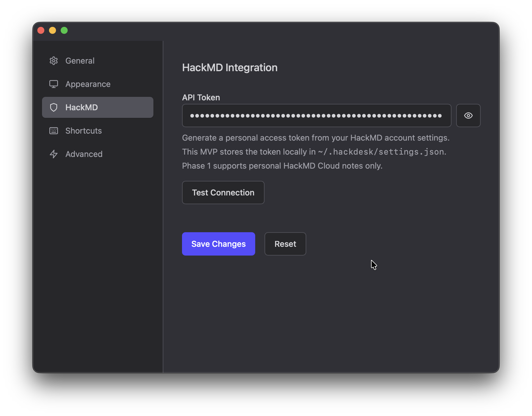Focus the API Token input field
This screenshot has height=416, width=532.
point(316,116)
